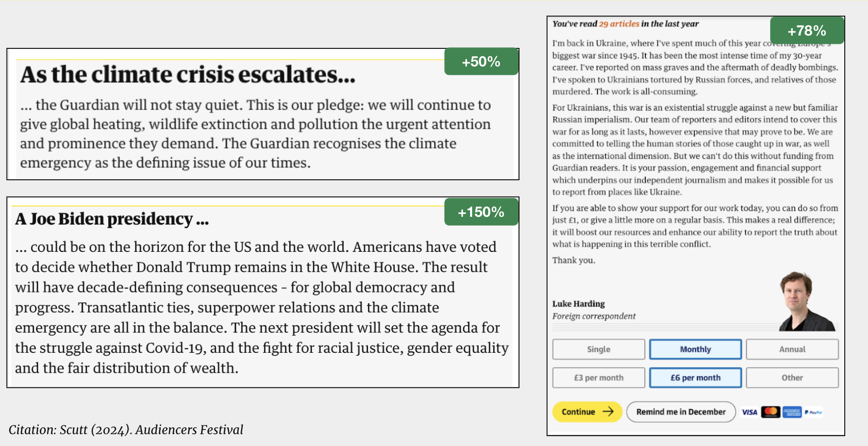This screenshot has width=868, height=446.
Task: Click Remind me in December
Action: point(681,411)
